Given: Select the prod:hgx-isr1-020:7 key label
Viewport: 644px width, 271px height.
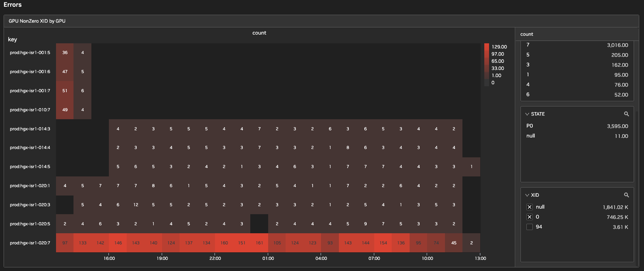Looking at the screenshot, I should point(30,243).
